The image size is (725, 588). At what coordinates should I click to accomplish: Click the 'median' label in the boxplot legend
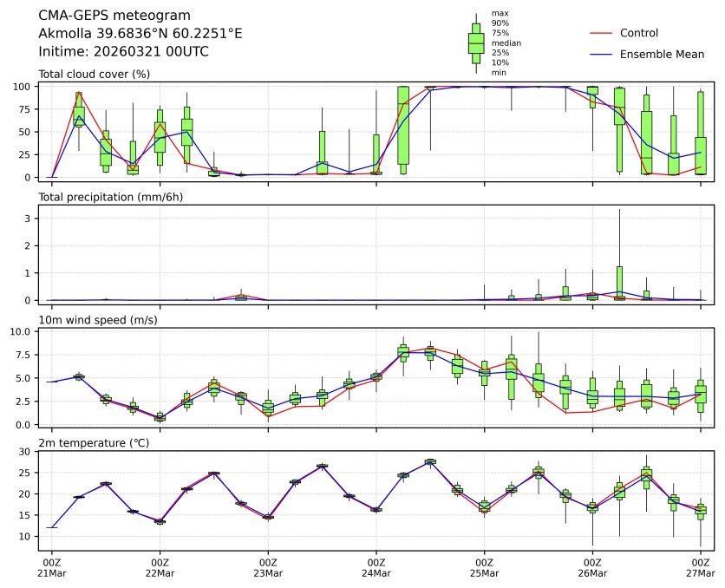(x=506, y=42)
